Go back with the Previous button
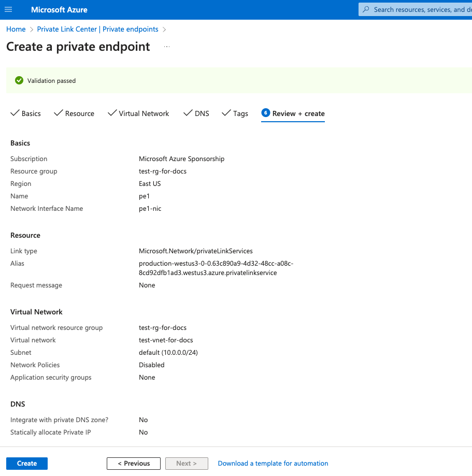472x476 pixels. [133, 463]
